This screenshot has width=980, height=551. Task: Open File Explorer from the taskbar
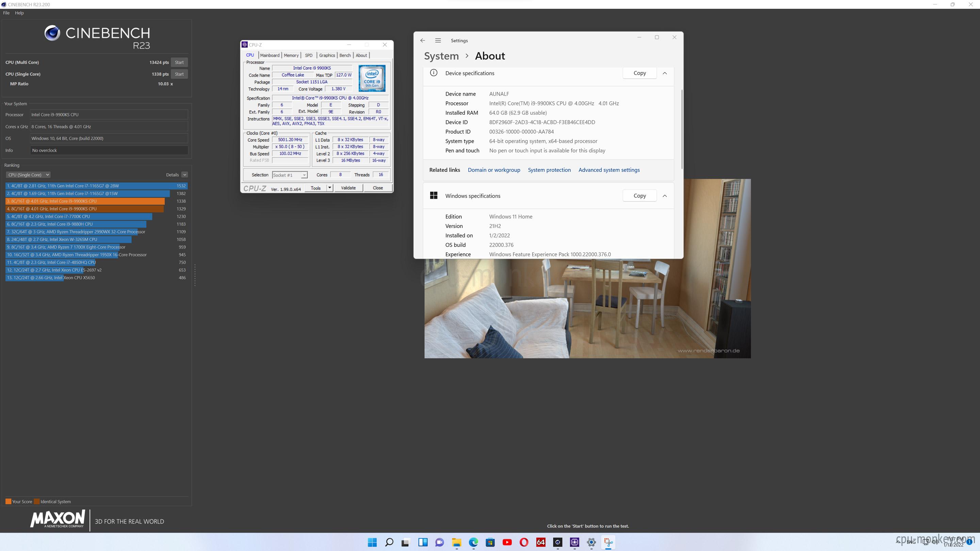457,542
